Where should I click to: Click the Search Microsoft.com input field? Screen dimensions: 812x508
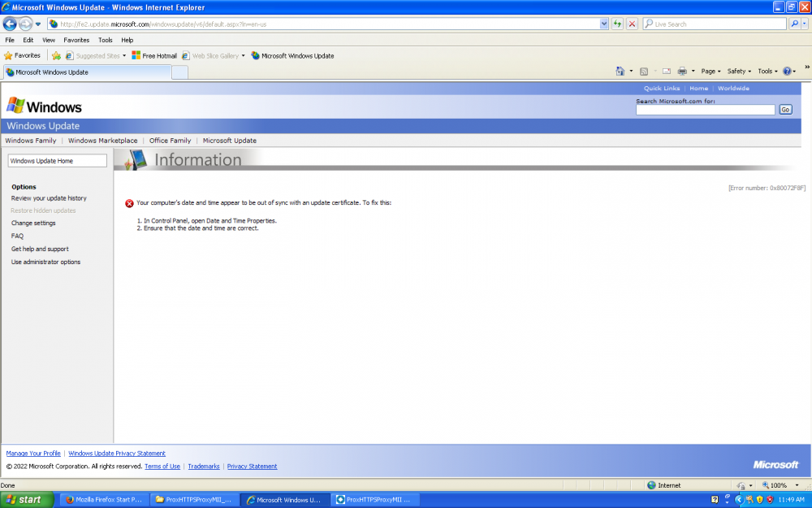click(705, 109)
